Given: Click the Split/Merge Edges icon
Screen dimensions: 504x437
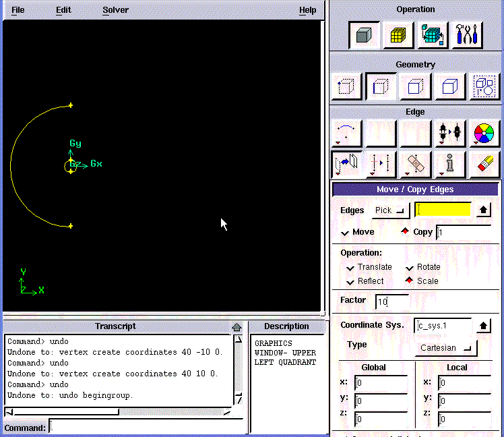Looking at the screenshot, I should 381,165.
